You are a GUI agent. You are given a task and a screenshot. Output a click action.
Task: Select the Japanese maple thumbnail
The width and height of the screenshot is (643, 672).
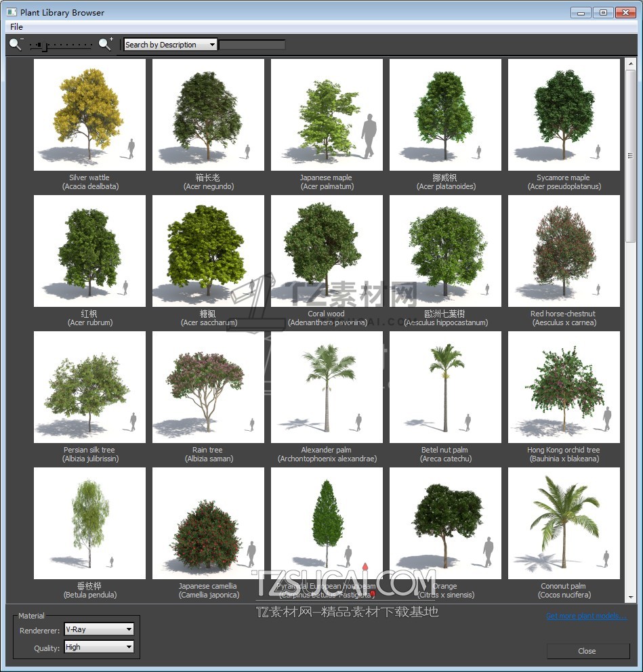click(327, 115)
